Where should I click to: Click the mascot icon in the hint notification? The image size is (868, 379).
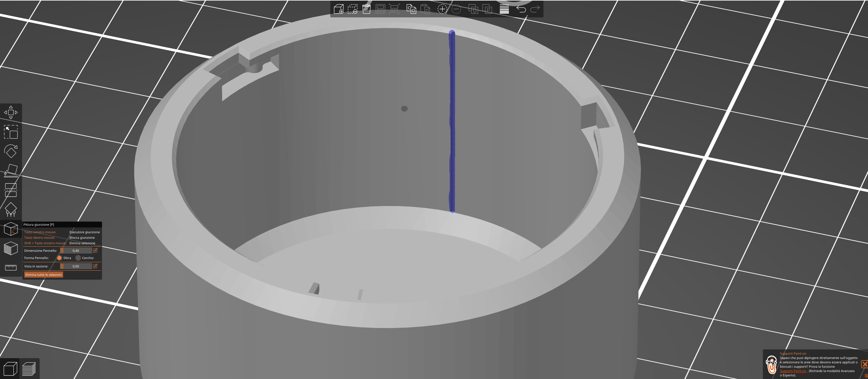click(771, 365)
